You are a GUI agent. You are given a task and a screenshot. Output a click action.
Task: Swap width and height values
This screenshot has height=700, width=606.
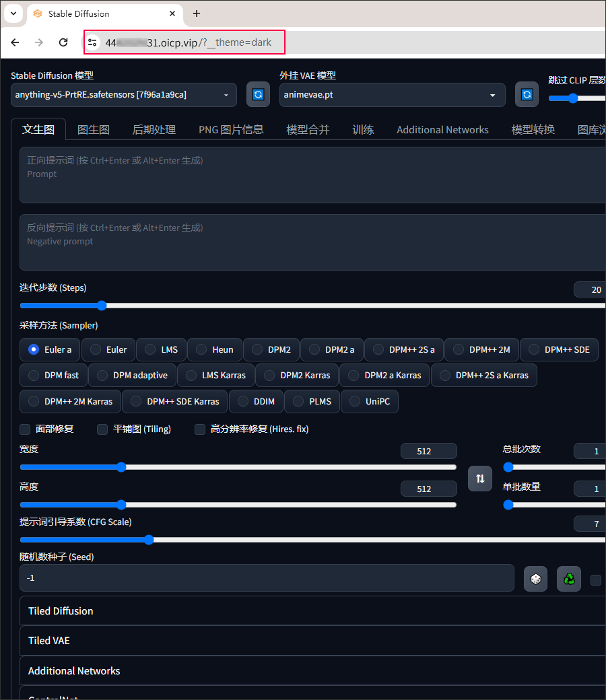click(480, 479)
